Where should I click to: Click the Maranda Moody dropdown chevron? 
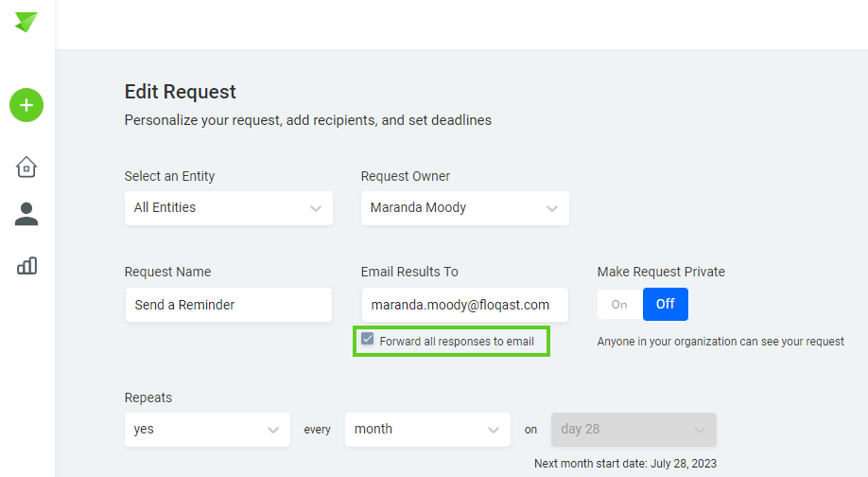click(552, 209)
